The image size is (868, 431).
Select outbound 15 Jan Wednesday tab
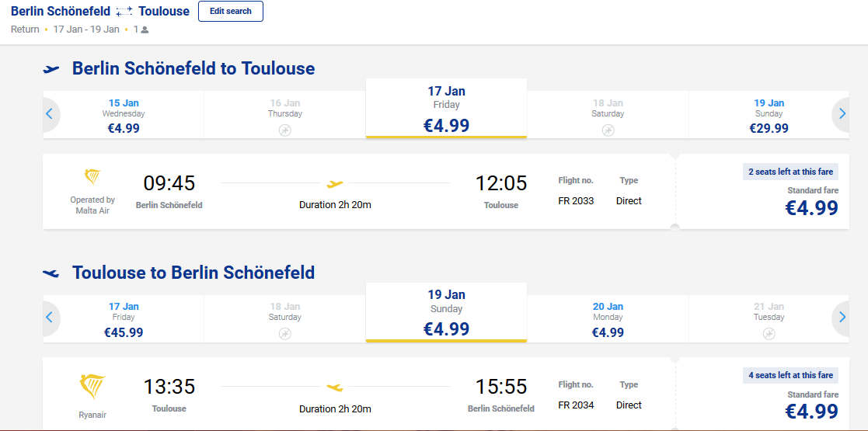pyautogui.click(x=124, y=115)
